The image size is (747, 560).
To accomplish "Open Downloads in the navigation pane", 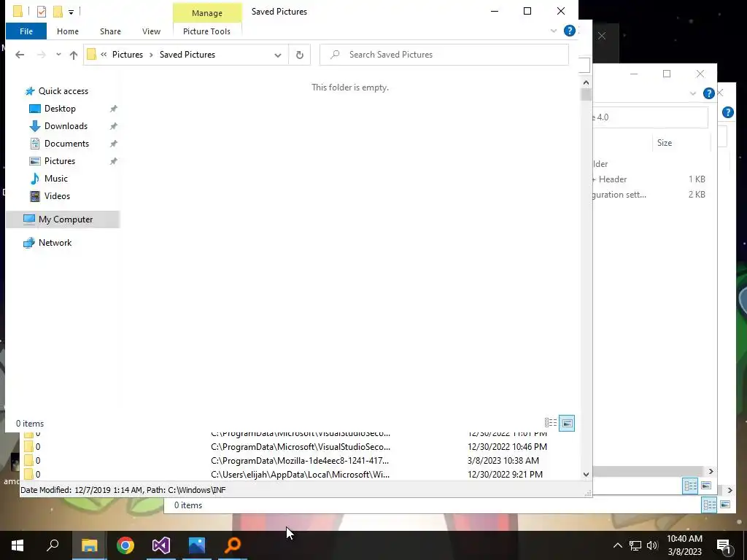I will (66, 126).
